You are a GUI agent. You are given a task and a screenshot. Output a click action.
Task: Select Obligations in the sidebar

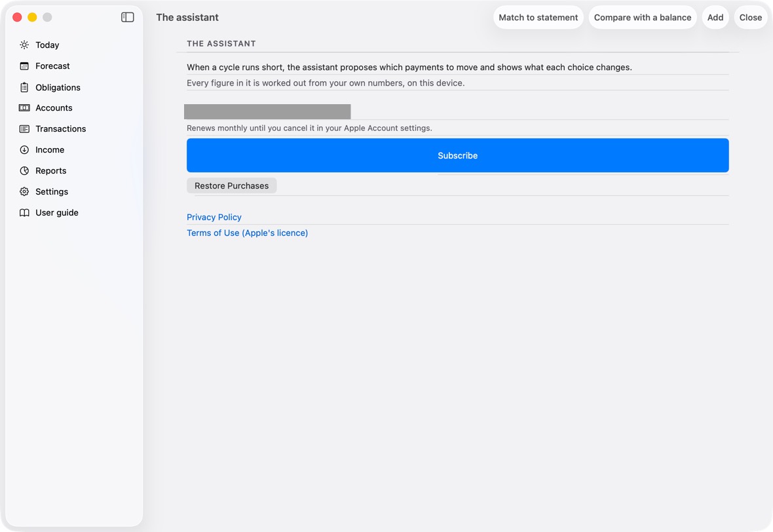[58, 87]
